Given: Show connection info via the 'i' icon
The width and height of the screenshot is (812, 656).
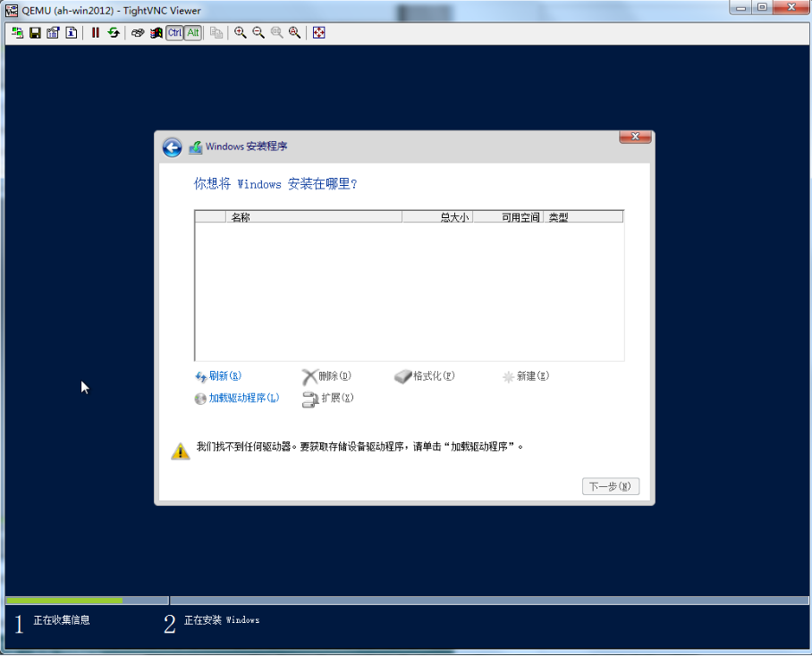Looking at the screenshot, I should tap(71, 33).
